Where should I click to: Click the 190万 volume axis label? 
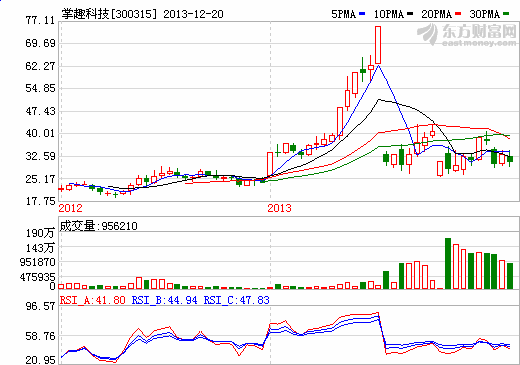coord(40,233)
